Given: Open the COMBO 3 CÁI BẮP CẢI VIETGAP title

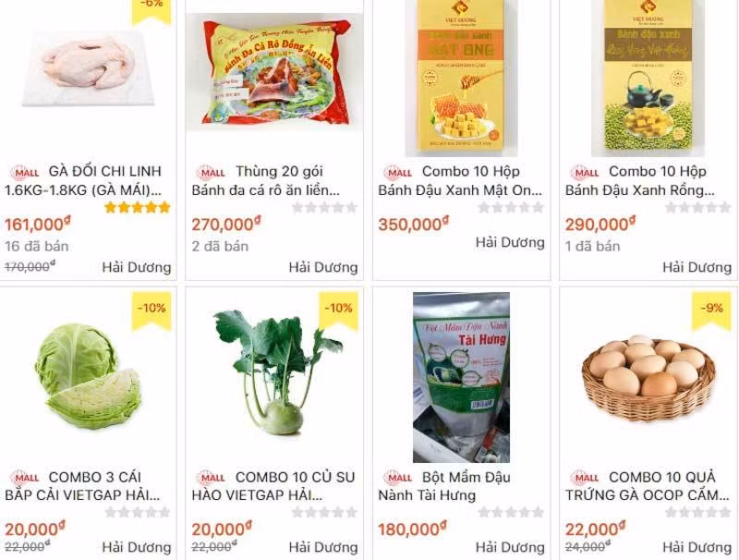Looking at the screenshot, I should (82, 486).
